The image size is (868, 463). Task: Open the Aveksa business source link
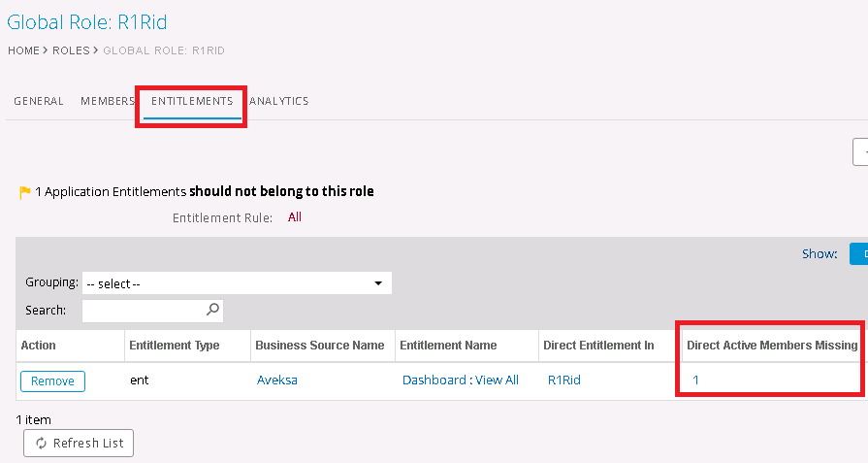coord(276,380)
